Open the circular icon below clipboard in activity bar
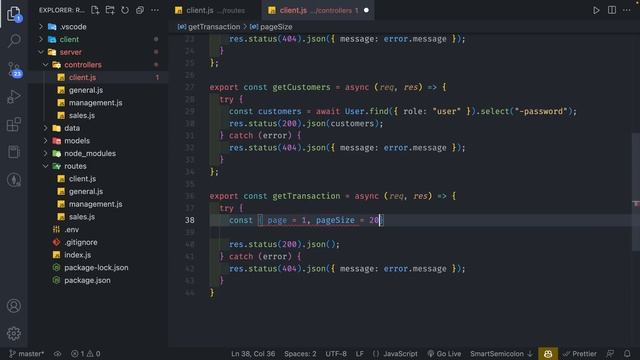The height and width of the screenshot is (360, 640). coord(14,180)
